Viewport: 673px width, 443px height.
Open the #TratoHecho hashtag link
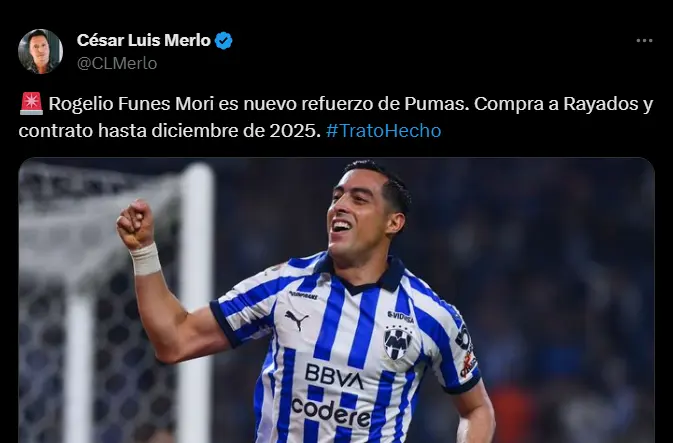coord(383,131)
